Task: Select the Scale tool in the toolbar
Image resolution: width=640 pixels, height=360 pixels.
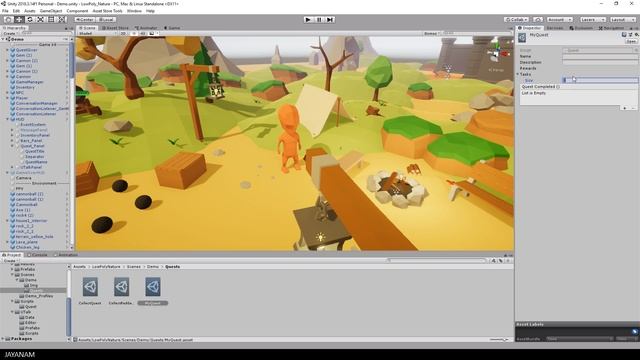Action: pos(40,19)
